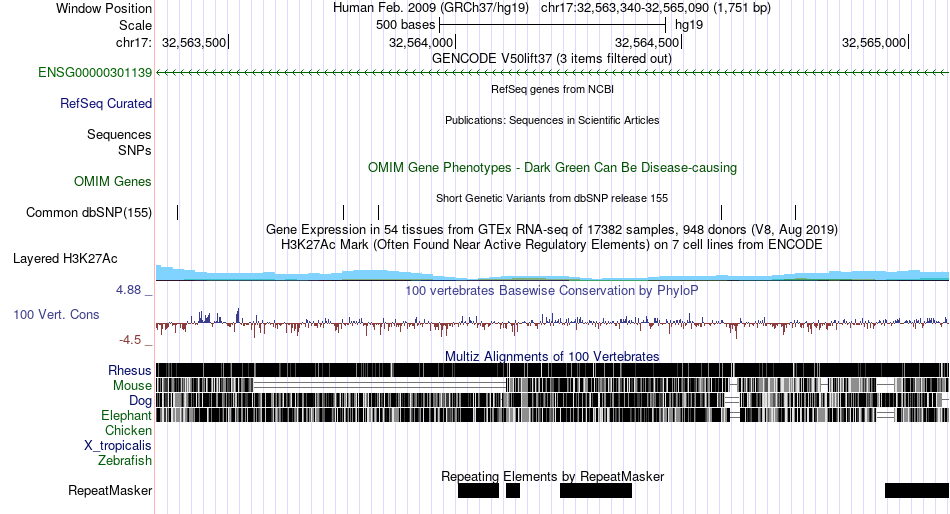Click the smallest RepeatMasker block
950x514 pixels.
513,490
